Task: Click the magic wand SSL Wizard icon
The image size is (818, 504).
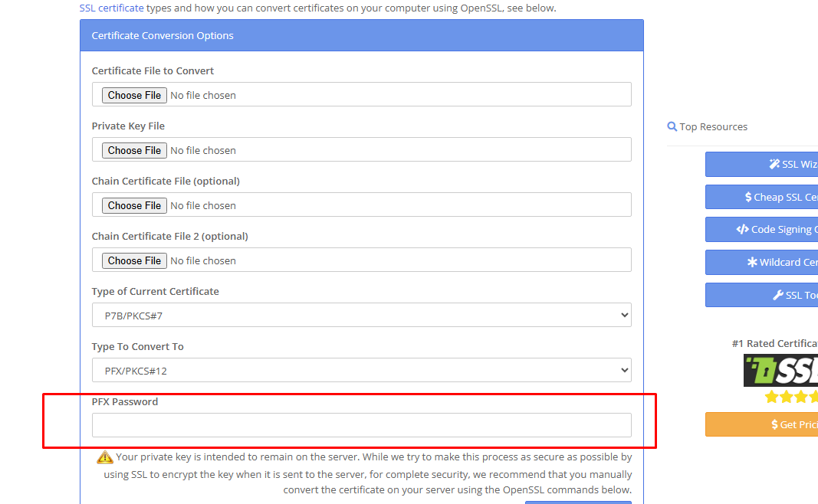Action: click(x=774, y=164)
